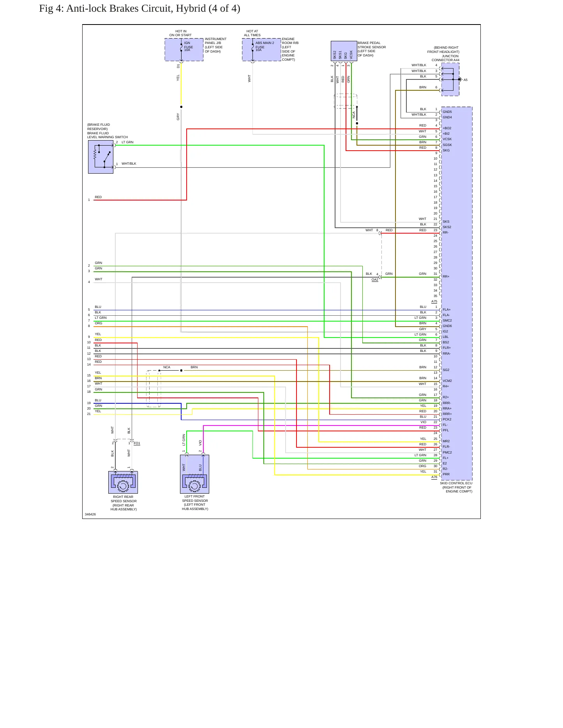Click the SMC2 terminal label
The width and height of the screenshot is (563, 728).
447,320
